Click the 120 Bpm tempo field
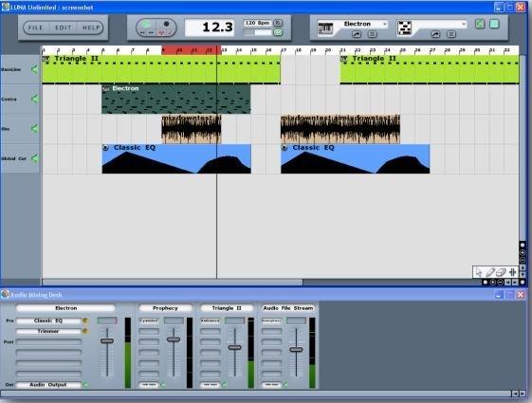The width and height of the screenshot is (532, 403). click(x=257, y=23)
